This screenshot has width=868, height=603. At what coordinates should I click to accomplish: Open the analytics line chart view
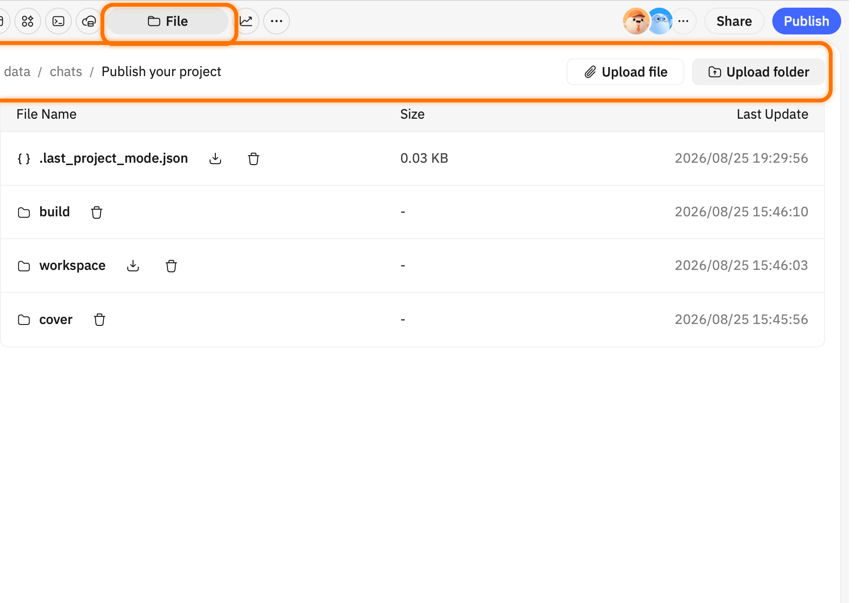coord(246,21)
